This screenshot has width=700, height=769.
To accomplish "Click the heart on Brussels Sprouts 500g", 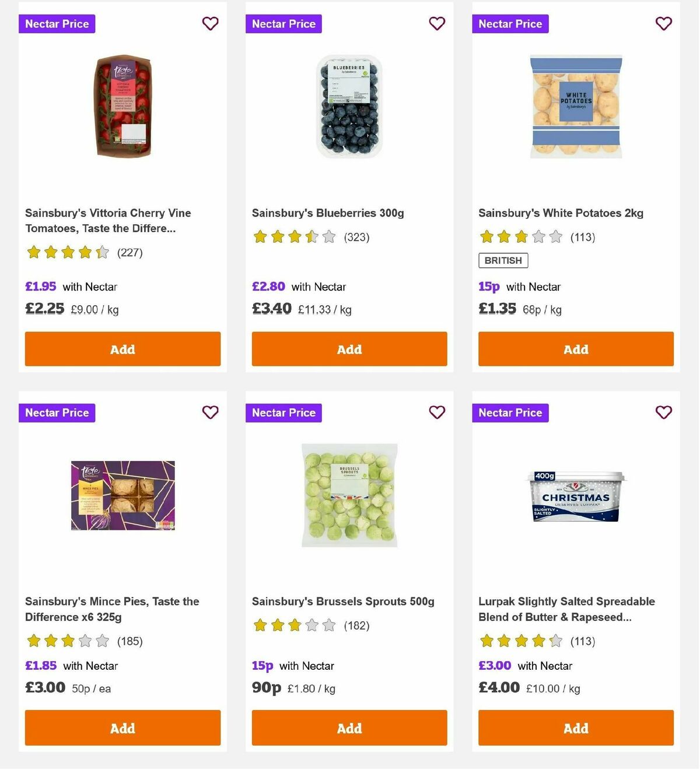I will [437, 412].
